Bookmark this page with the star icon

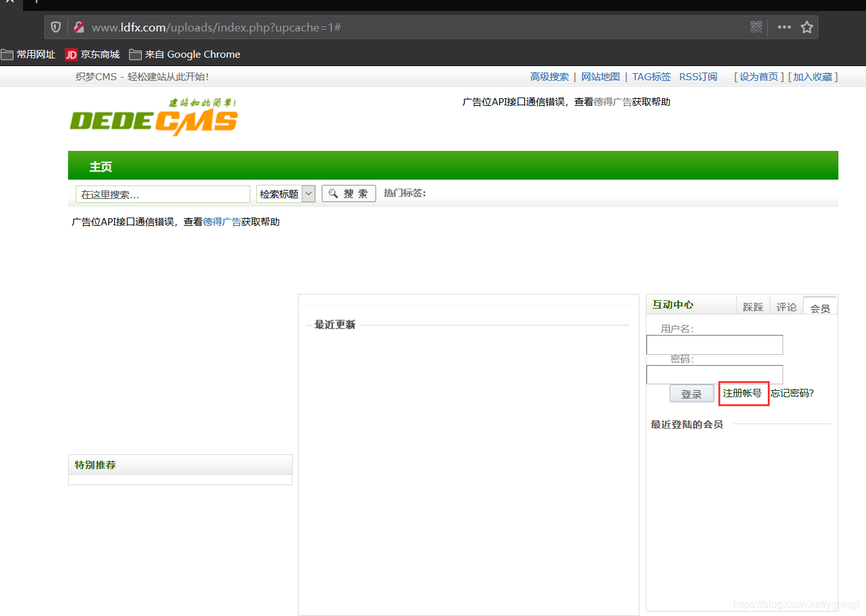(807, 27)
